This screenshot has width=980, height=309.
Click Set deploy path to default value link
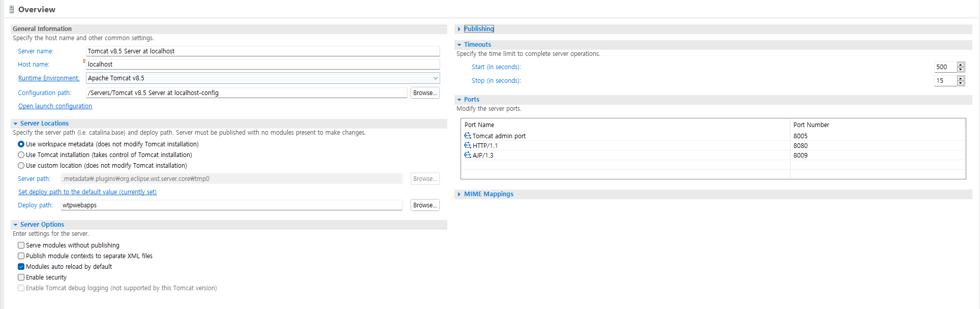pyautogui.click(x=87, y=192)
